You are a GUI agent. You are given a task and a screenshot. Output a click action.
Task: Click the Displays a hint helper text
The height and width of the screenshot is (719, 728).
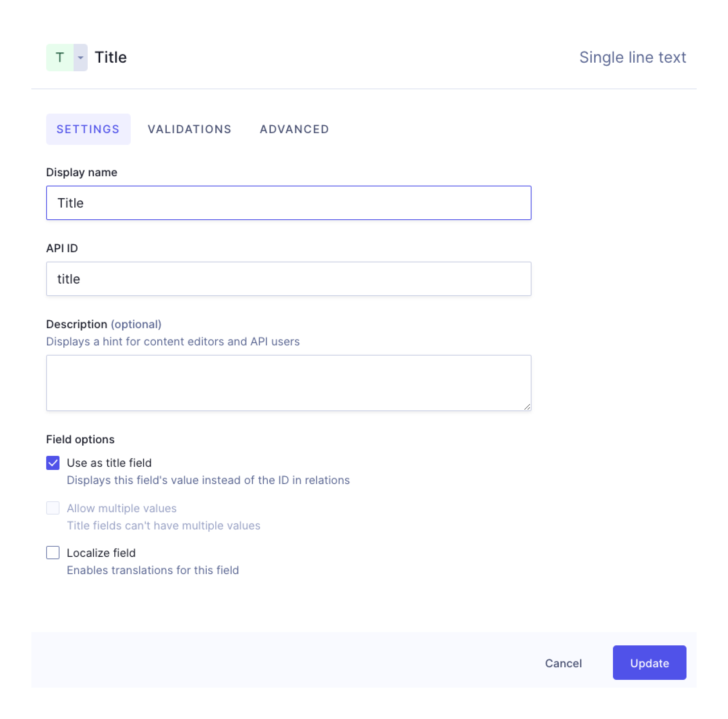(x=173, y=341)
